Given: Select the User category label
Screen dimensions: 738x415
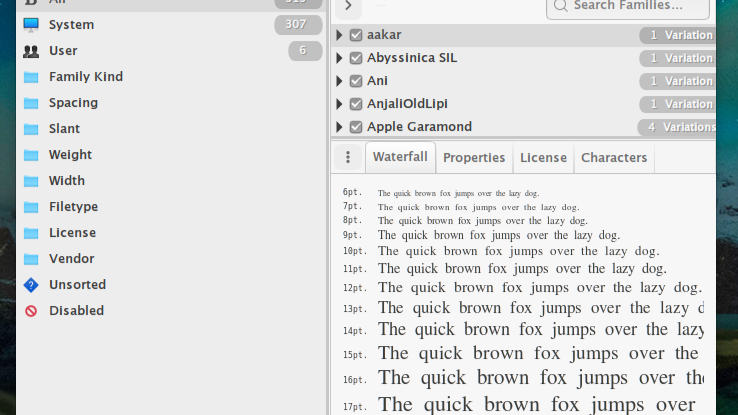Looking at the screenshot, I should [x=63, y=51].
